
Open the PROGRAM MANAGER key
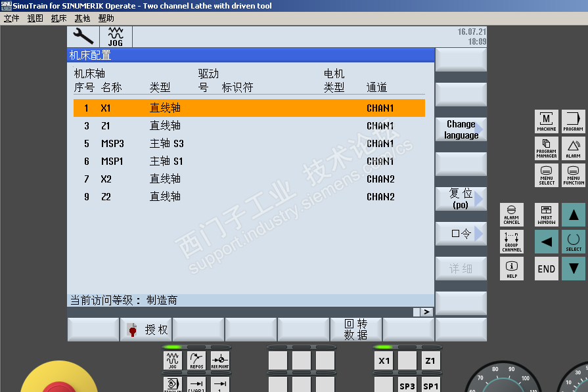click(547, 148)
